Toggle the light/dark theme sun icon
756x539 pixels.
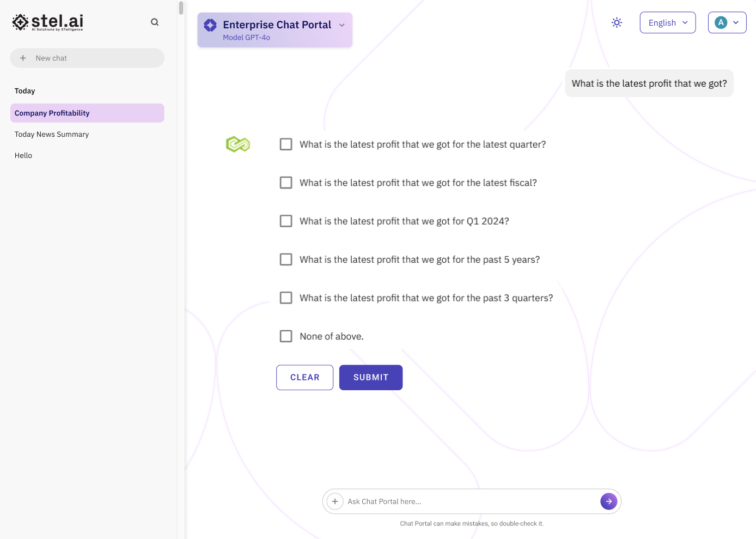coord(617,22)
